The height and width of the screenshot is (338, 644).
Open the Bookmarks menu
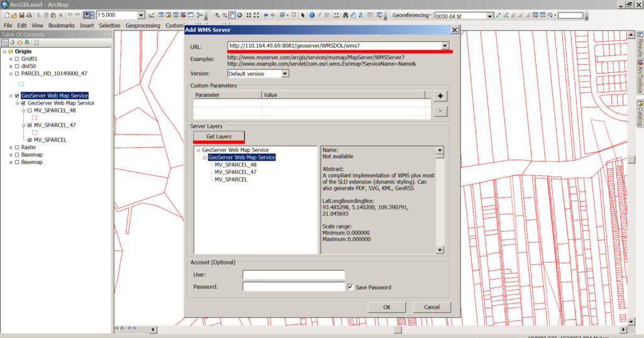pos(61,26)
